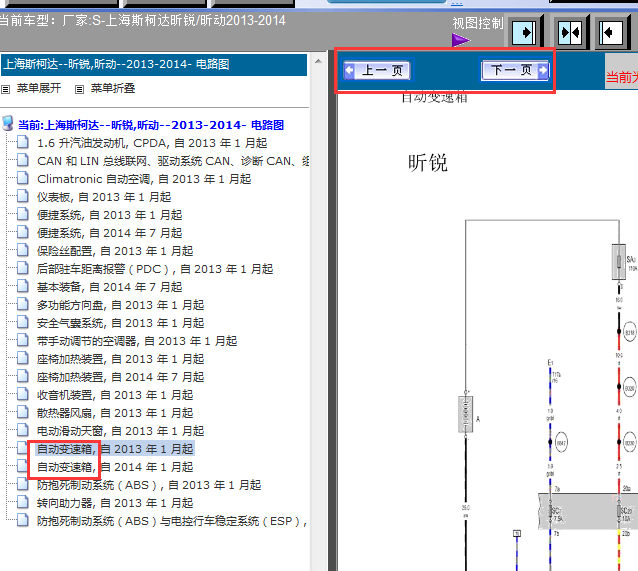Open 散热器风扇 entry
Screen dimensions: 638x571
pos(115,413)
